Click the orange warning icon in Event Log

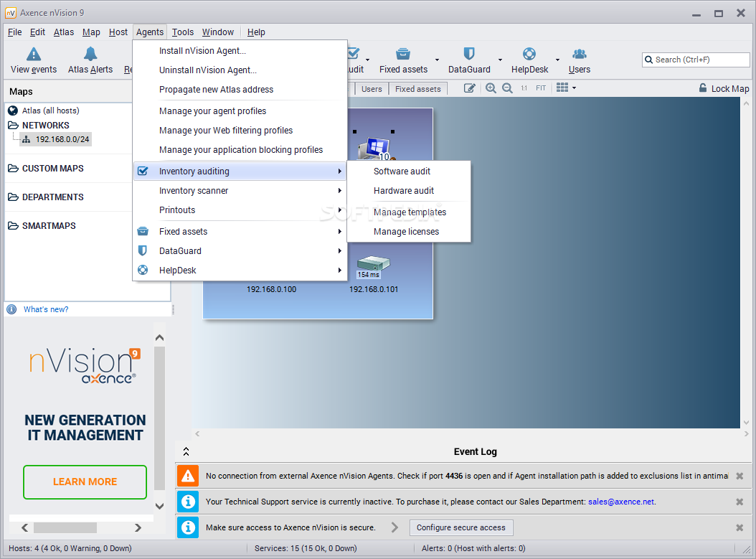pyautogui.click(x=187, y=476)
